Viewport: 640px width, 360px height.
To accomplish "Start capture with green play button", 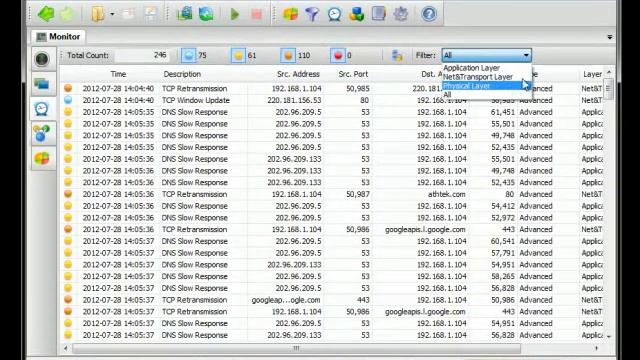I will point(235,14).
